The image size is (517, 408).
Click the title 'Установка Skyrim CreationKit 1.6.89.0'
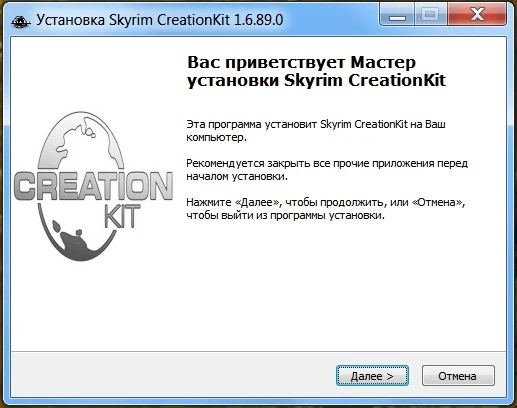coord(160,20)
